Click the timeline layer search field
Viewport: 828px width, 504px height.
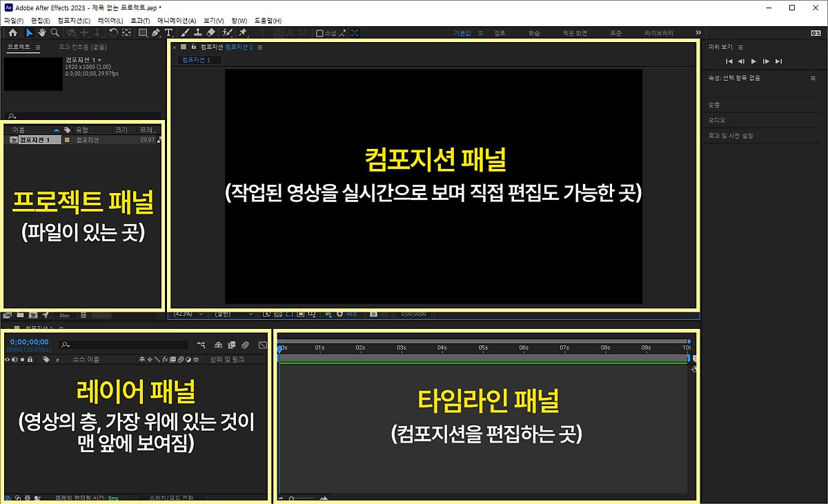(x=124, y=344)
